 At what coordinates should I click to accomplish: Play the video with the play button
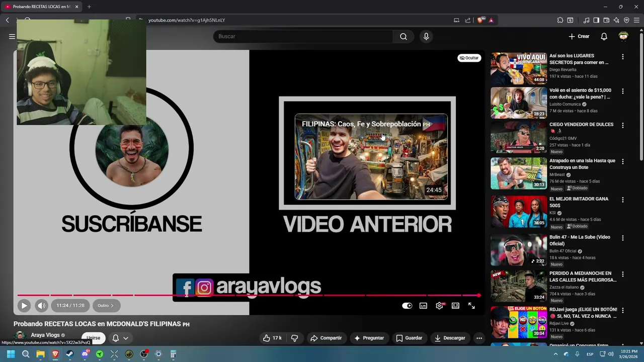tap(24, 305)
